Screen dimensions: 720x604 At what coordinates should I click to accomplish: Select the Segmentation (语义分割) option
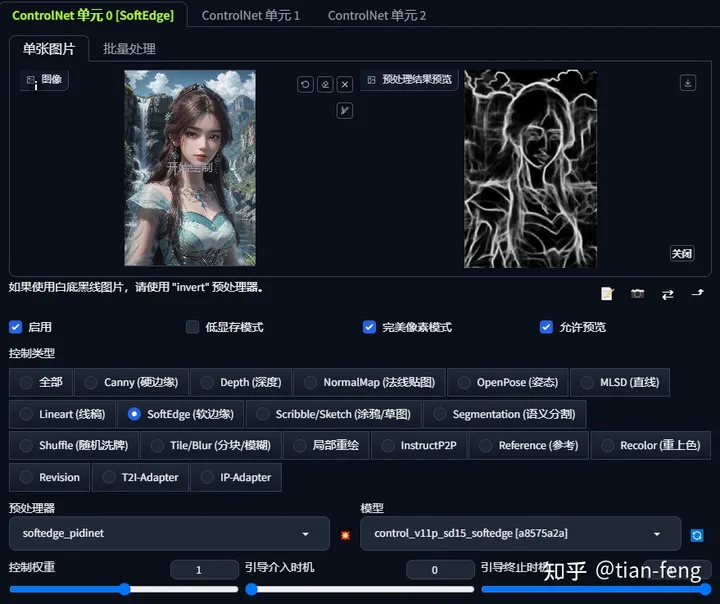click(505, 414)
